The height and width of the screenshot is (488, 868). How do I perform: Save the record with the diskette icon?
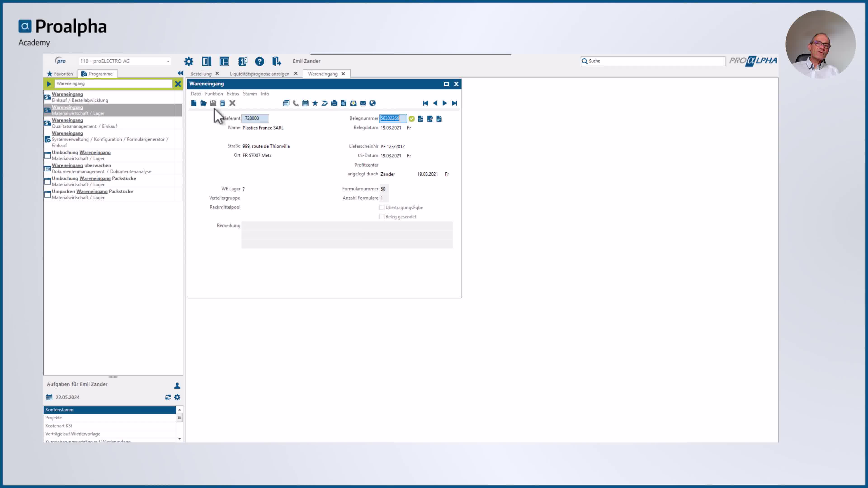click(x=213, y=103)
